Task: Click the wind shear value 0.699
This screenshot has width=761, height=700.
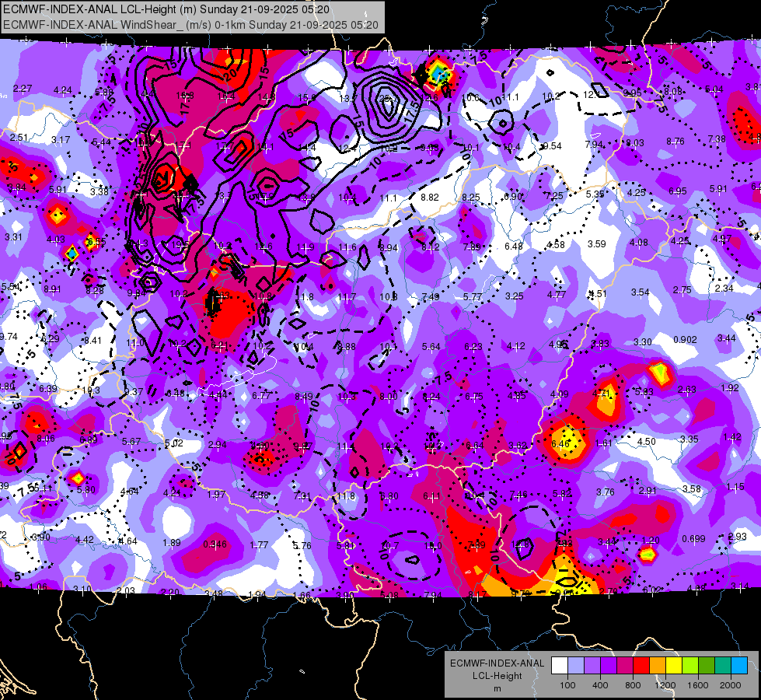Action: [693, 538]
